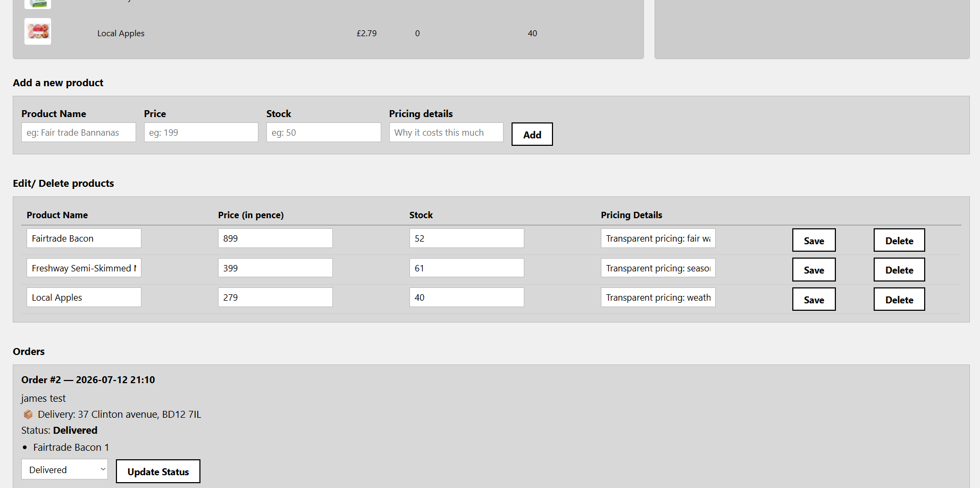Click the 'Local Apples' text in product list
Viewport: 980px width, 488px height.
(121, 33)
